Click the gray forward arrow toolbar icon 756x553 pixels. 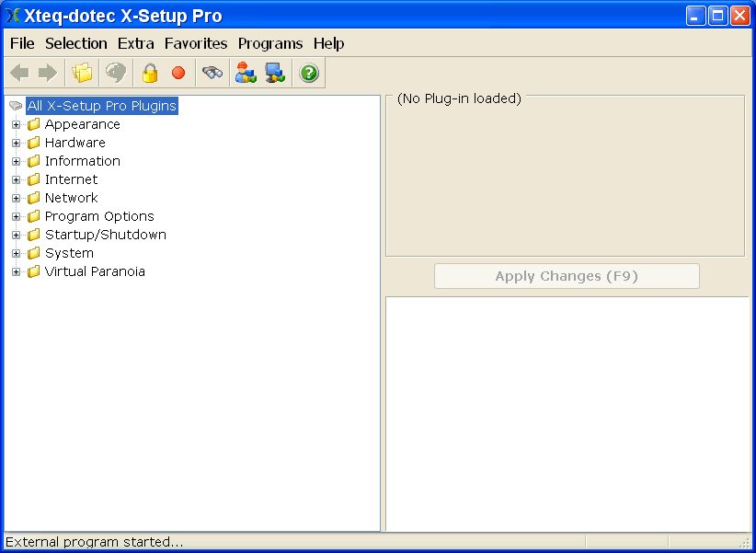coord(48,73)
